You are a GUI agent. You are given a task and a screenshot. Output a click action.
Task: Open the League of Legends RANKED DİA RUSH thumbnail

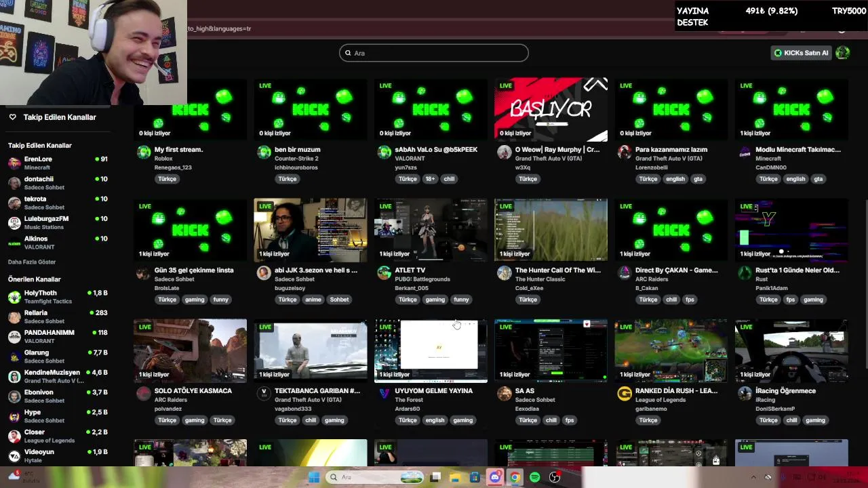[671, 350]
